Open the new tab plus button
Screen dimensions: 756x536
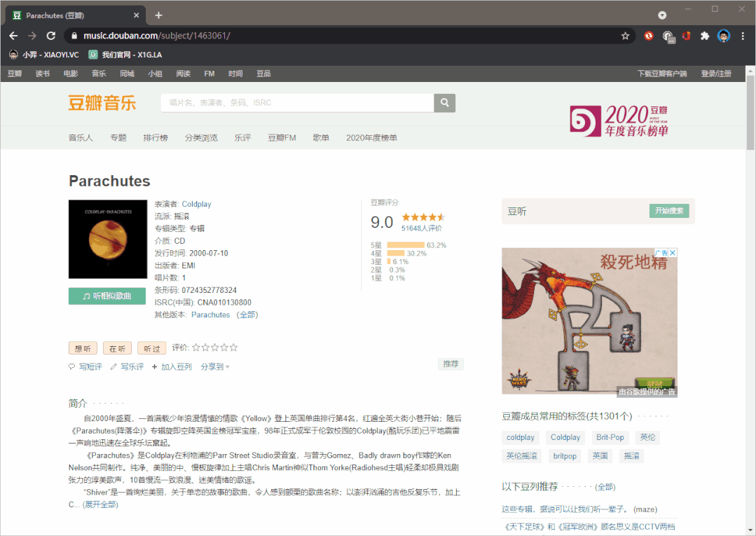click(x=158, y=15)
